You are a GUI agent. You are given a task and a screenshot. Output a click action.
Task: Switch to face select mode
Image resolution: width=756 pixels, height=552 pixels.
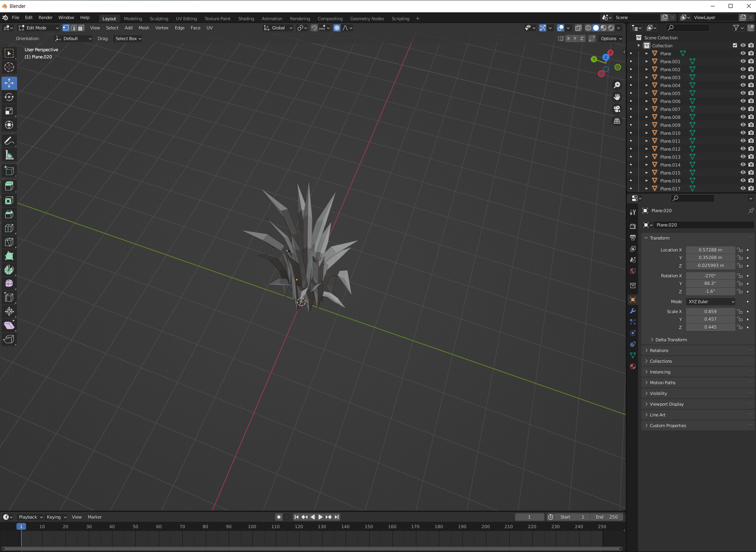(81, 28)
